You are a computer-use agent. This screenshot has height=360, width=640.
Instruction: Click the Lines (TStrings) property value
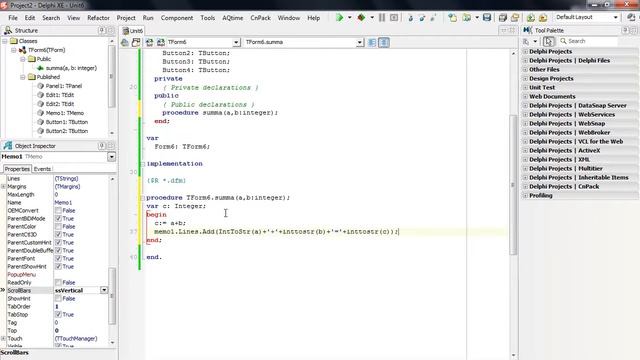tap(66, 178)
